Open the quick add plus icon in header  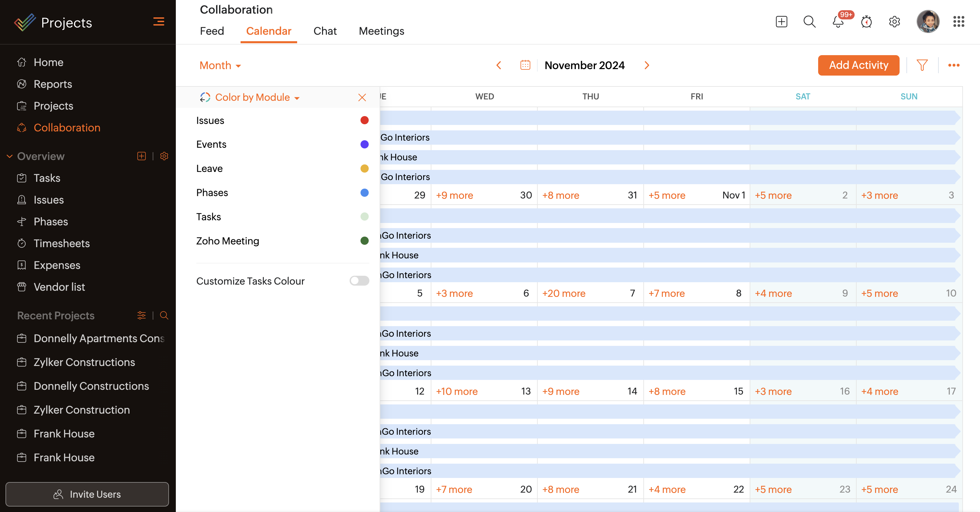781,22
